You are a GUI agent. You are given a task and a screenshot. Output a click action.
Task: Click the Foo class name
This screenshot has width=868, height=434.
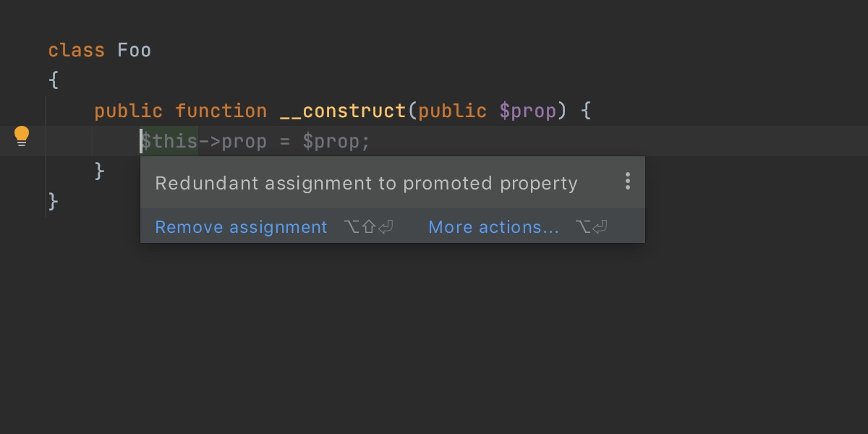pos(135,51)
